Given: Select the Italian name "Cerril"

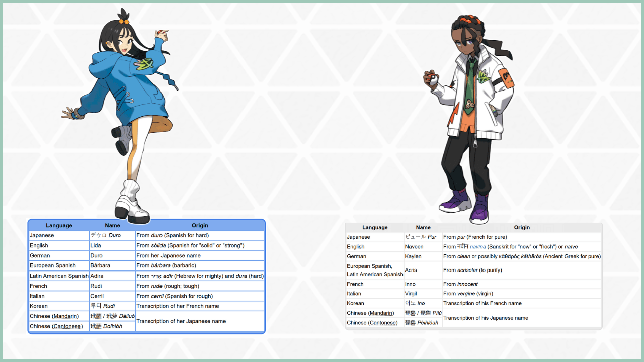Looking at the screenshot, I should [x=97, y=296].
